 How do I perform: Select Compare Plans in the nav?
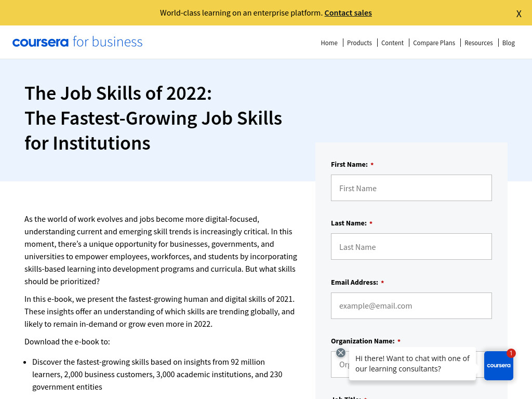click(434, 43)
